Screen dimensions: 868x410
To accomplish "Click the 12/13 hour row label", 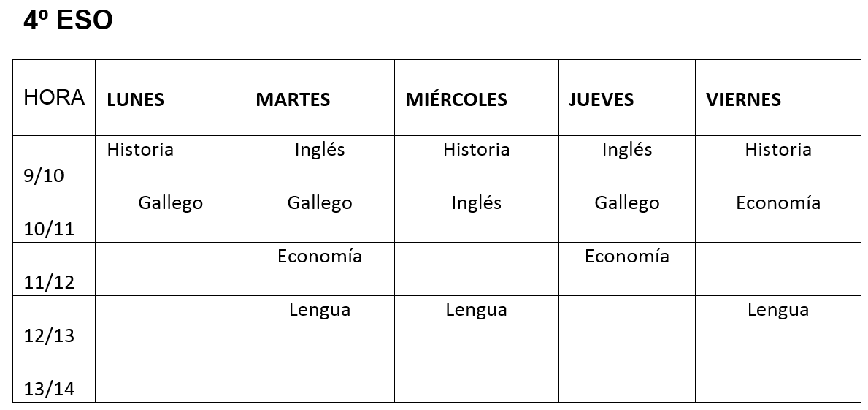I will 49,336.
